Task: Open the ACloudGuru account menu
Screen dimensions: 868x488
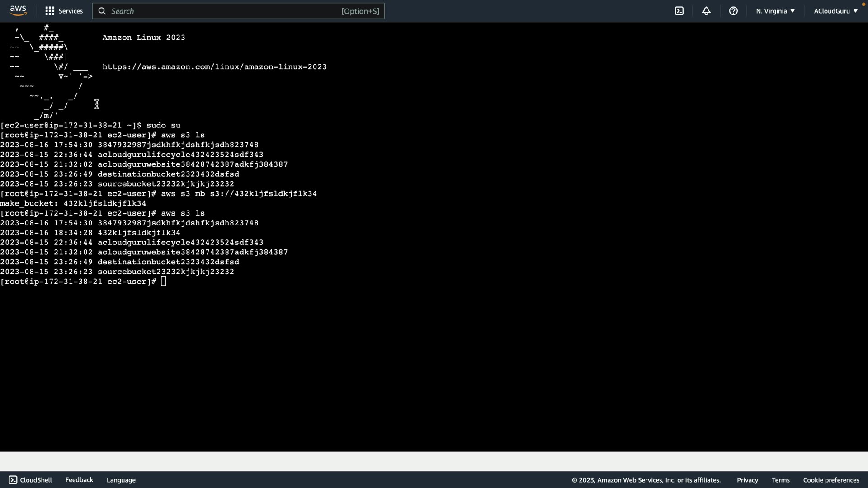Action: [835, 11]
